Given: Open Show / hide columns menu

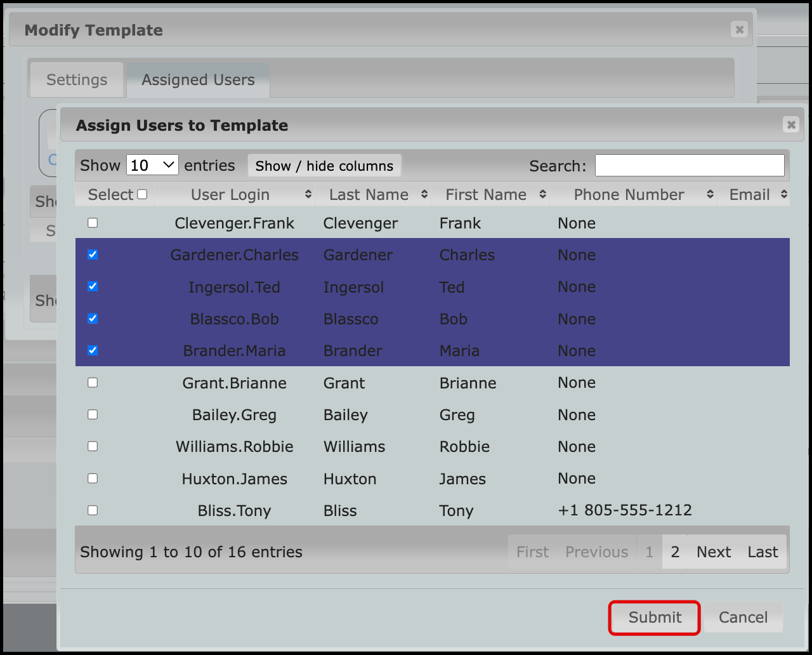Looking at the screenshot, I should pos(324,166).
